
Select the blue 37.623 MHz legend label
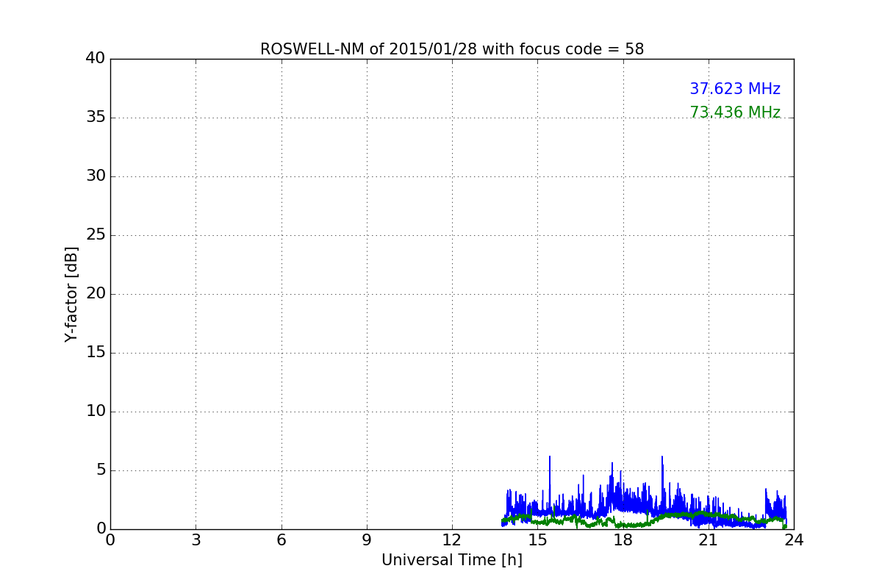tap(735, 89)
